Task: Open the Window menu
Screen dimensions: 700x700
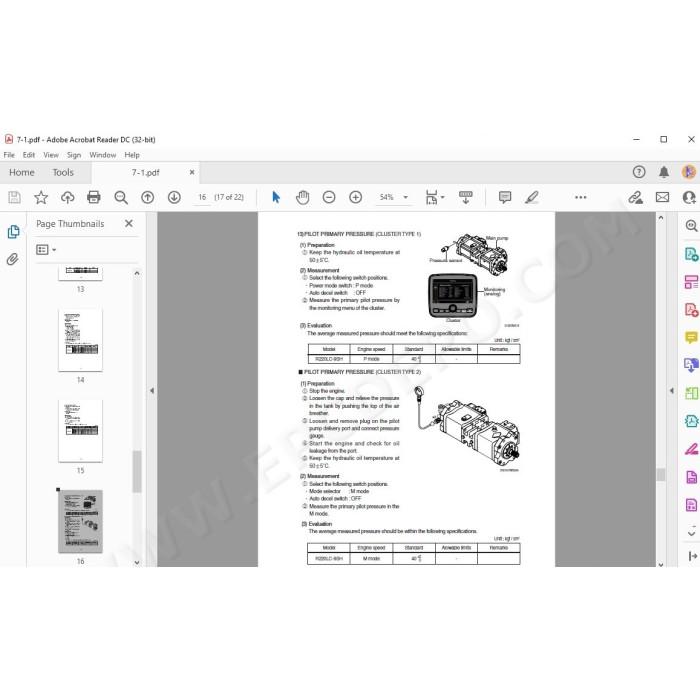Action: coord(103,155)
